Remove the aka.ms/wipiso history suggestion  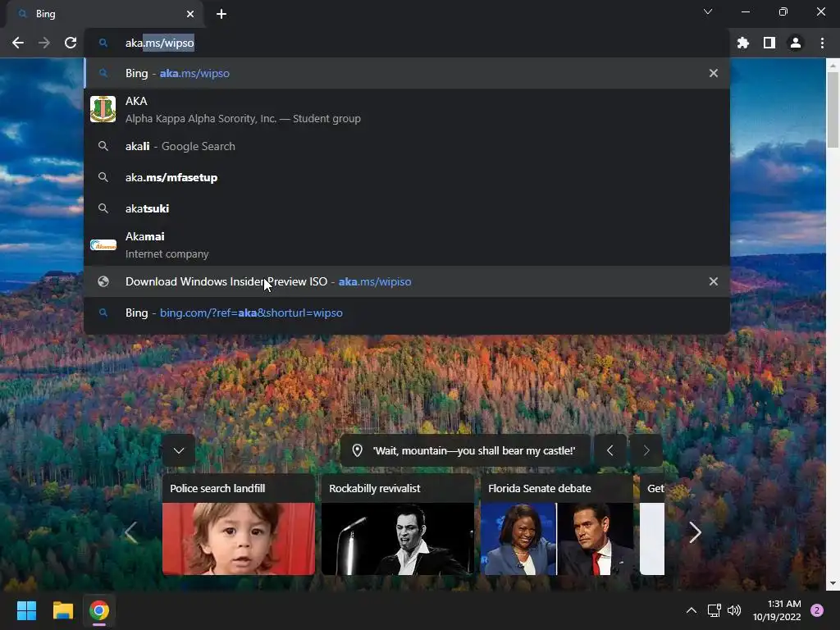(x=714, y=282)
